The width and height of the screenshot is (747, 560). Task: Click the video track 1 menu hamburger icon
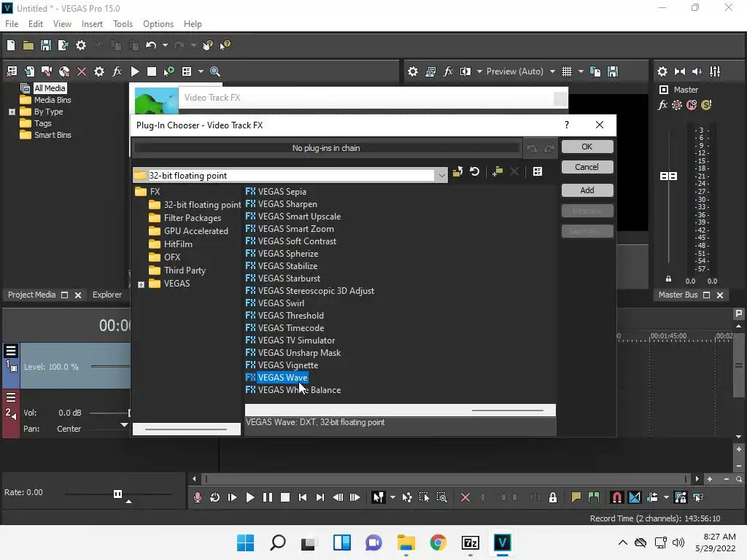coord(11,351)
